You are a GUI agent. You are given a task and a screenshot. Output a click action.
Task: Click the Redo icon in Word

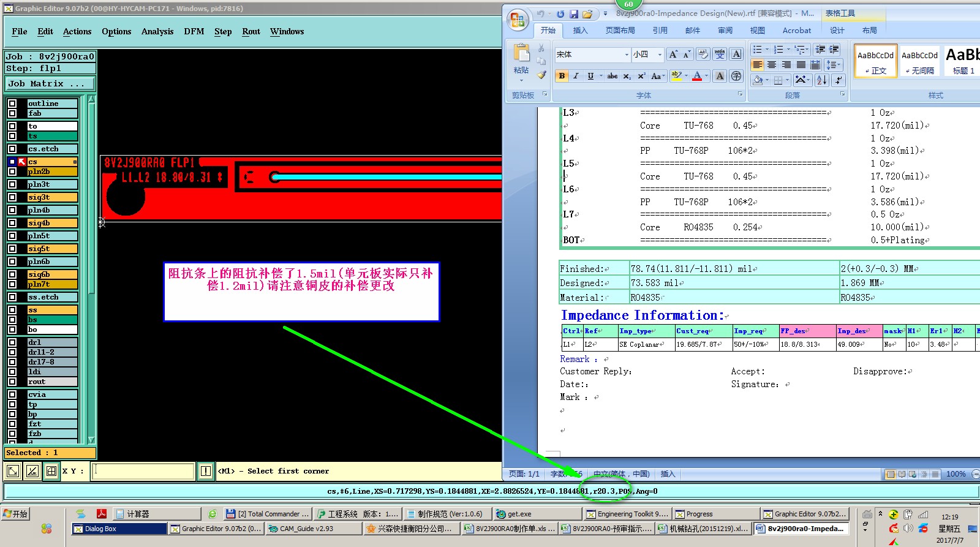tap(560, 13)
